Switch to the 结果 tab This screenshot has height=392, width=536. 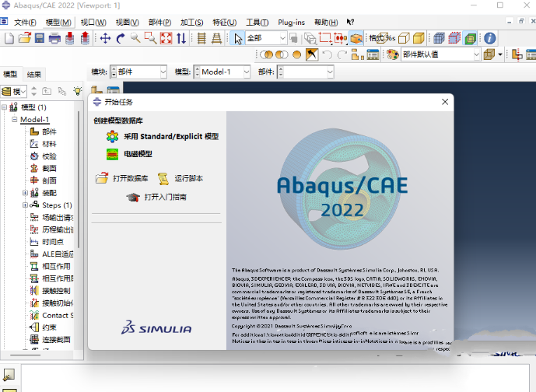[34, 74]
